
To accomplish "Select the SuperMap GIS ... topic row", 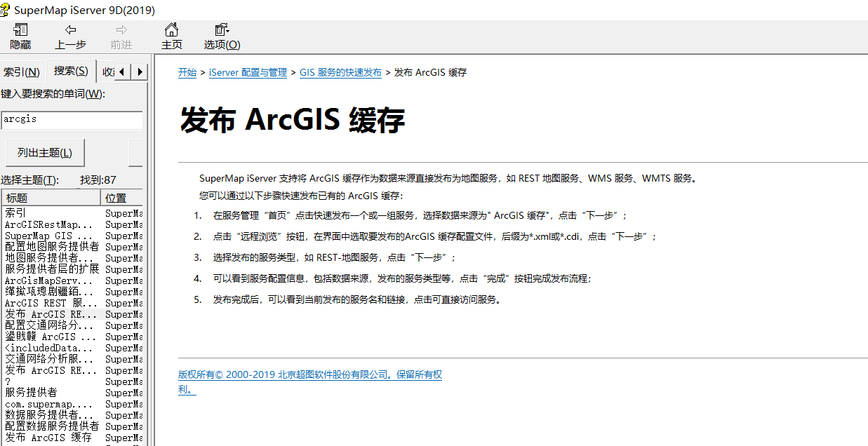I will (73, 236).
